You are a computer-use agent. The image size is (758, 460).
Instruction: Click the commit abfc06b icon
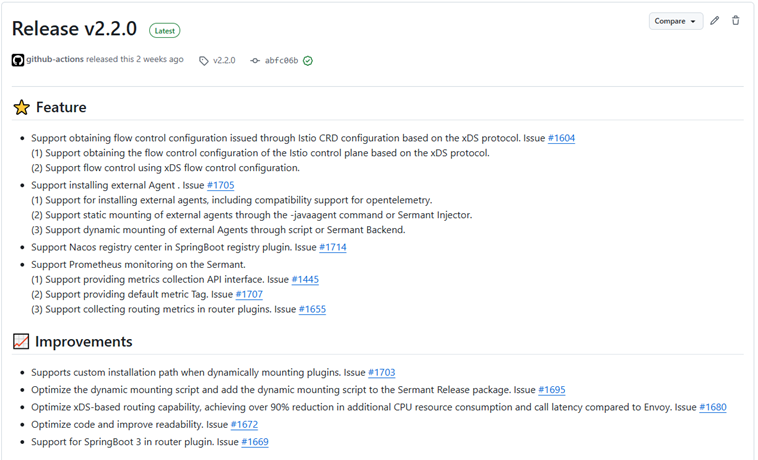coord(255,61)
